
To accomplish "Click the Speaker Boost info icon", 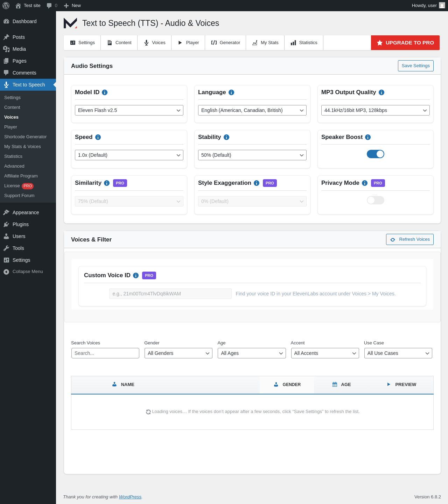I will click(x=368, y=137).
